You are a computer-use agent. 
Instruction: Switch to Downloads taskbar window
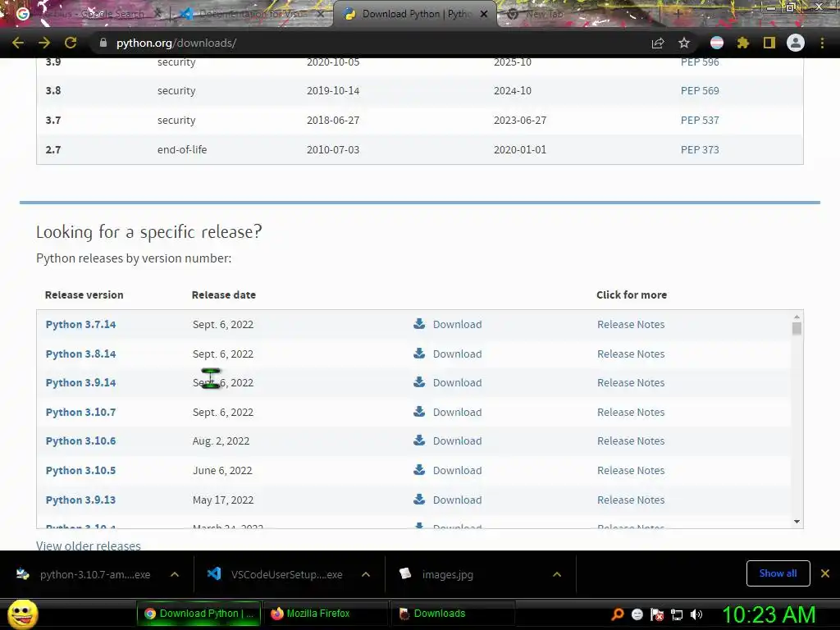point(454,614)
